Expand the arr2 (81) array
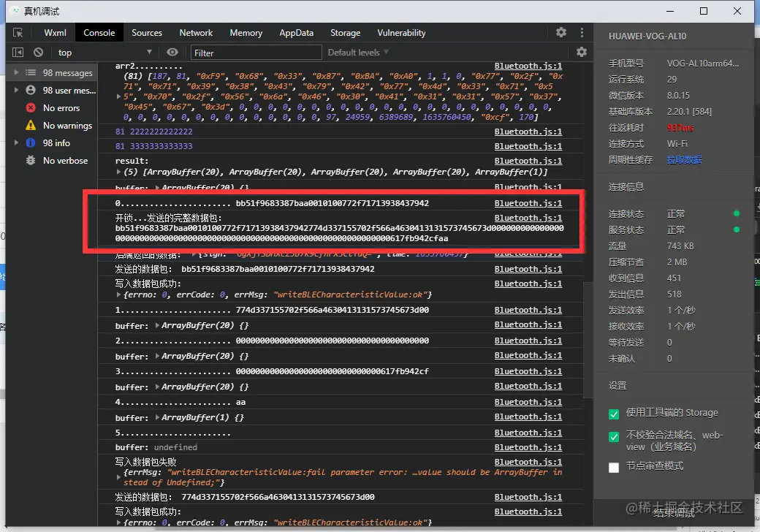 coord(118,96)
